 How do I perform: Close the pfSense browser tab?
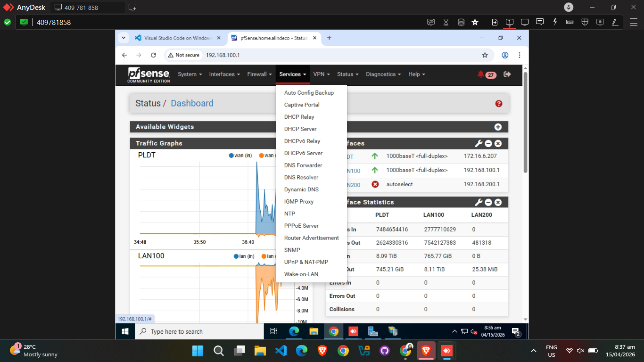click(x=315, y=38)
